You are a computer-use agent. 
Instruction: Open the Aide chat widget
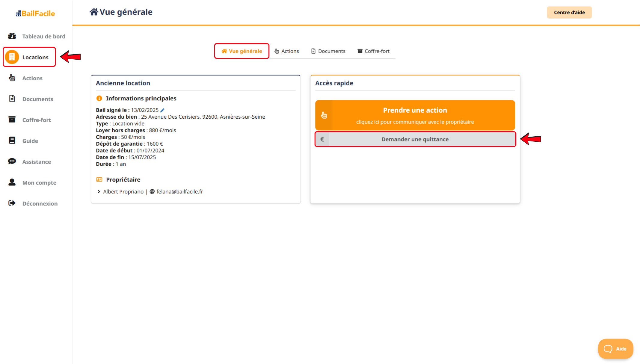pos(615,349)
